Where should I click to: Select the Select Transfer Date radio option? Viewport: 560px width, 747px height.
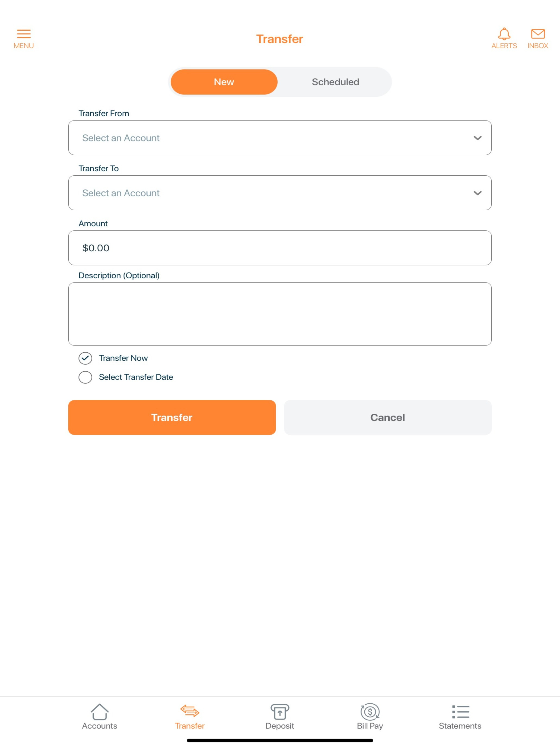(x=85, y=377)
